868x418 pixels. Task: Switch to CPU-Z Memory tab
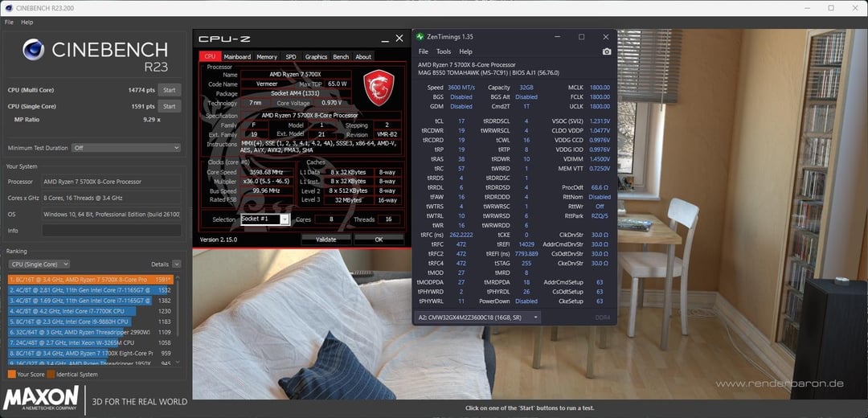pyautogui.click(x=267, y=56)
